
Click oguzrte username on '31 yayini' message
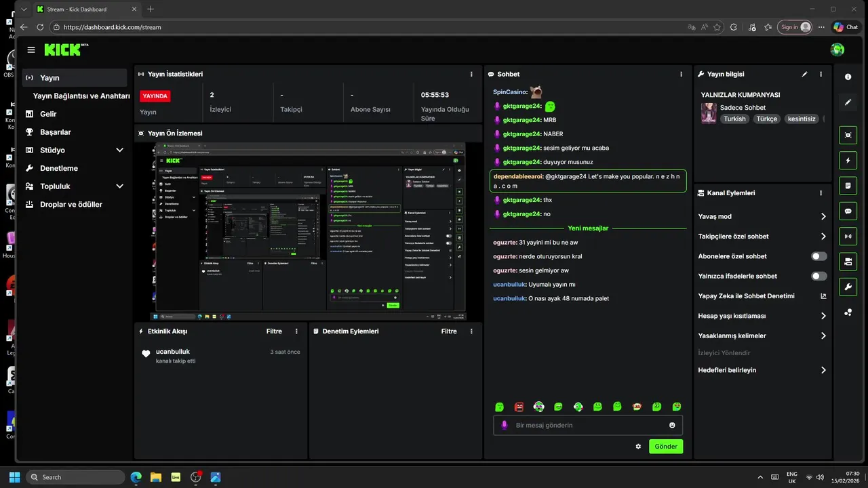[x=505, y=243]
